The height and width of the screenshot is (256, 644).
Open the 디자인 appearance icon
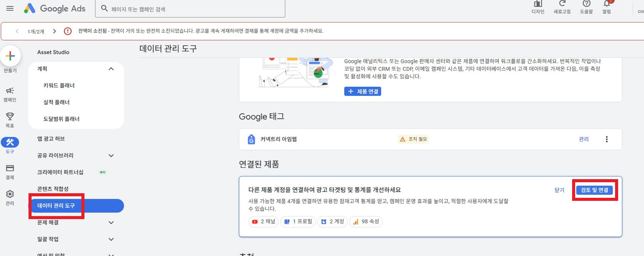pyautogui.click(x=538, y=4)
